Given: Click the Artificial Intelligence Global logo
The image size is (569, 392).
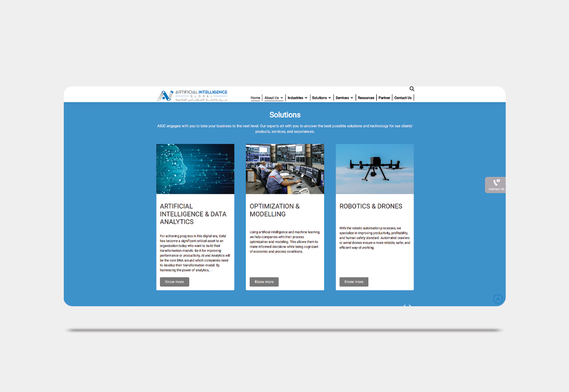Looking at the screenshot, I should coord(192,95).
